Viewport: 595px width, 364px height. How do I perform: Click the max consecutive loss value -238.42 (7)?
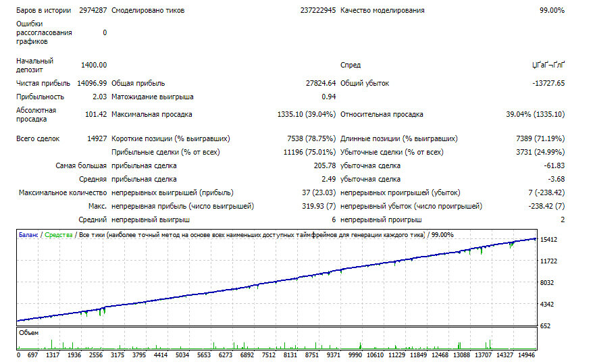pos(546,207)
